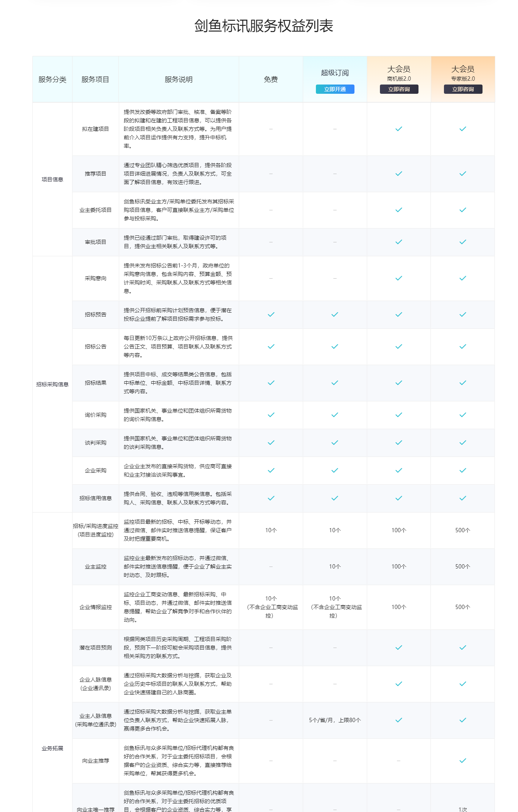
Task: Click the 拟在建项目 checkmark in 商机版2.0 column
Action: tap(399, 129)
